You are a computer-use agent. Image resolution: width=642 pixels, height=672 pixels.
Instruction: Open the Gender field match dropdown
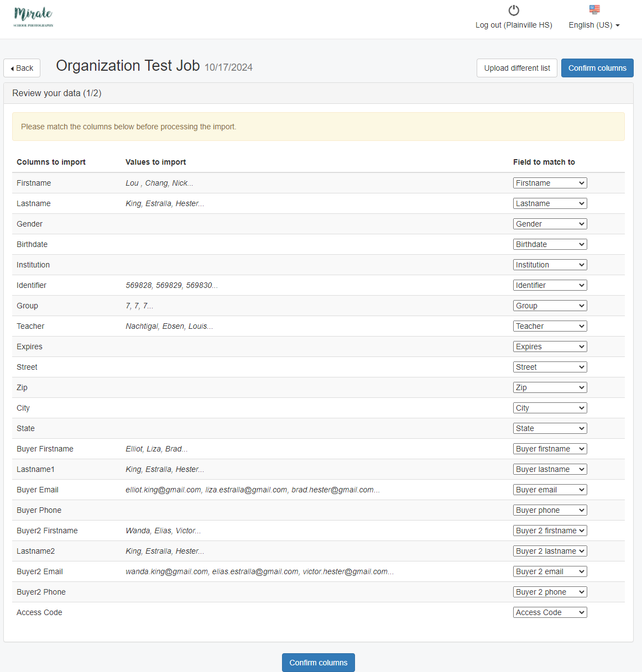tap(550, 224)
